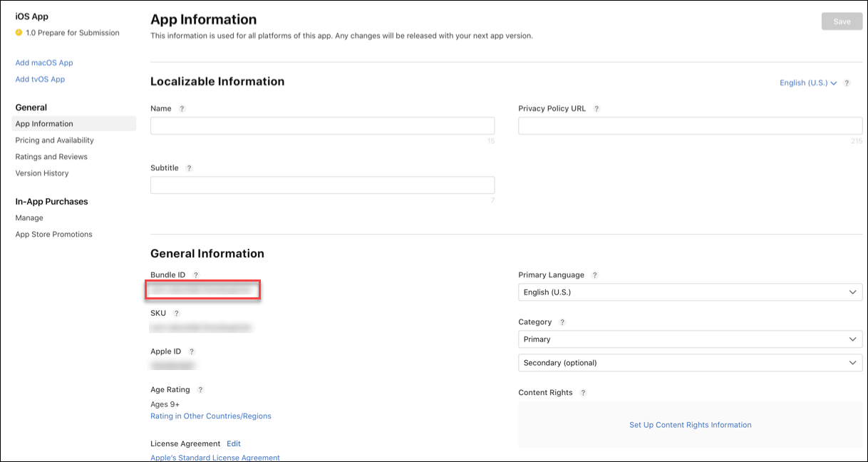868x462 pixels.
Task: Show help for the SKU field
Action: [177, 314]
